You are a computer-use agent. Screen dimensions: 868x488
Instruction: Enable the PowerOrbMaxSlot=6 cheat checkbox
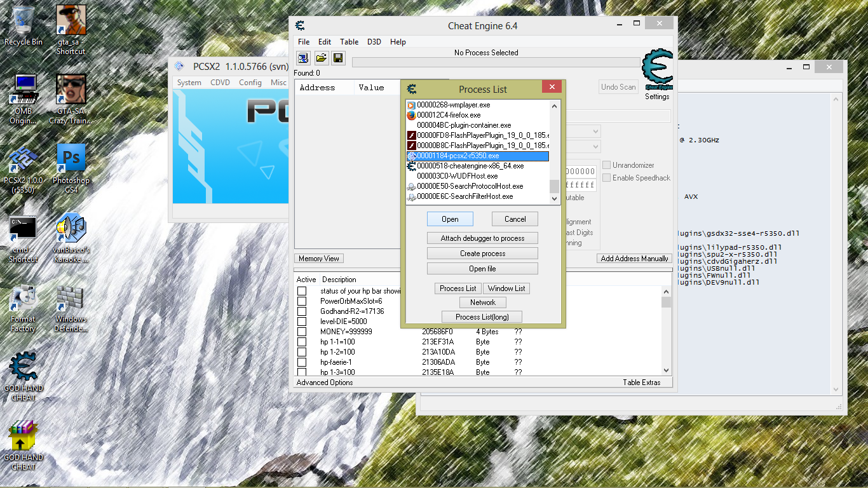coord(302,301)
